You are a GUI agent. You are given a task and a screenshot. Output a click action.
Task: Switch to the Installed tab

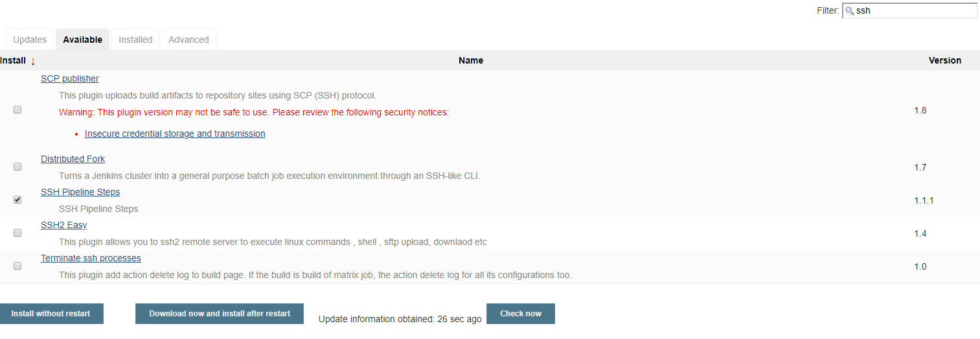pos(135,40)
